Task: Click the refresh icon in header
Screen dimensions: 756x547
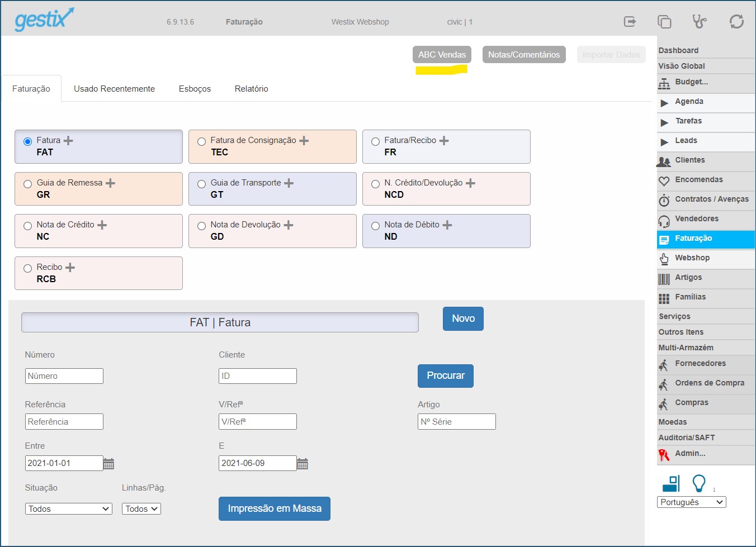Action: point(736,21)
